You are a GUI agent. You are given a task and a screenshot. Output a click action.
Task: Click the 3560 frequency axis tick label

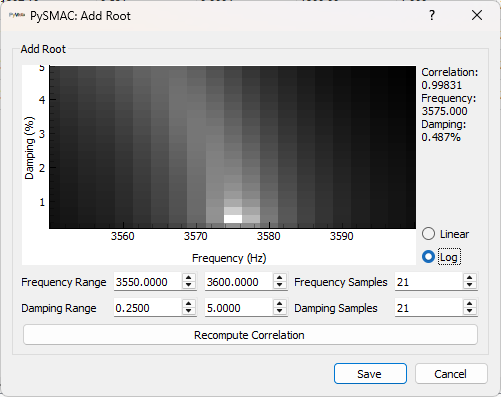click(x=123, y=236)
